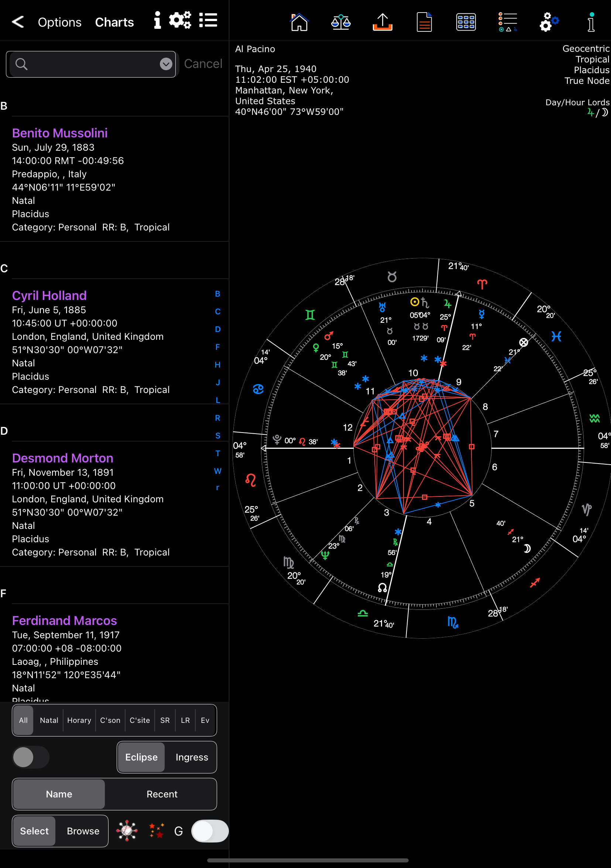Tap the red stars icon

157,831
